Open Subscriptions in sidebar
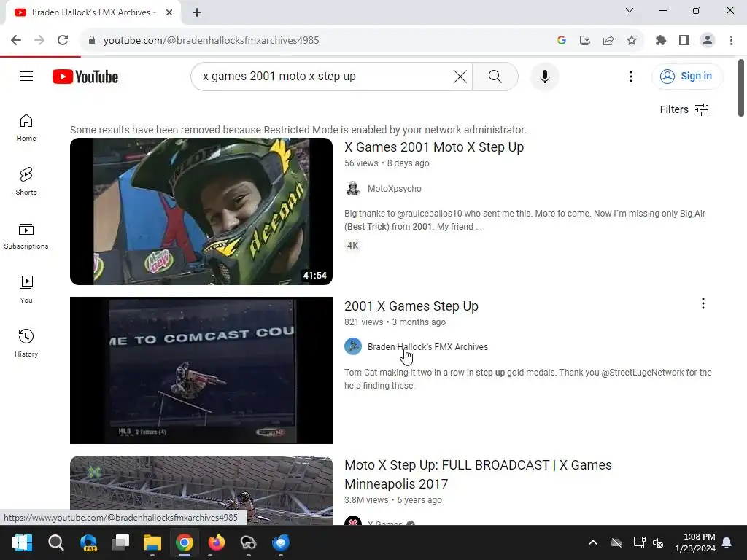This screenshot has height=560, width=747. pos(26,236)
